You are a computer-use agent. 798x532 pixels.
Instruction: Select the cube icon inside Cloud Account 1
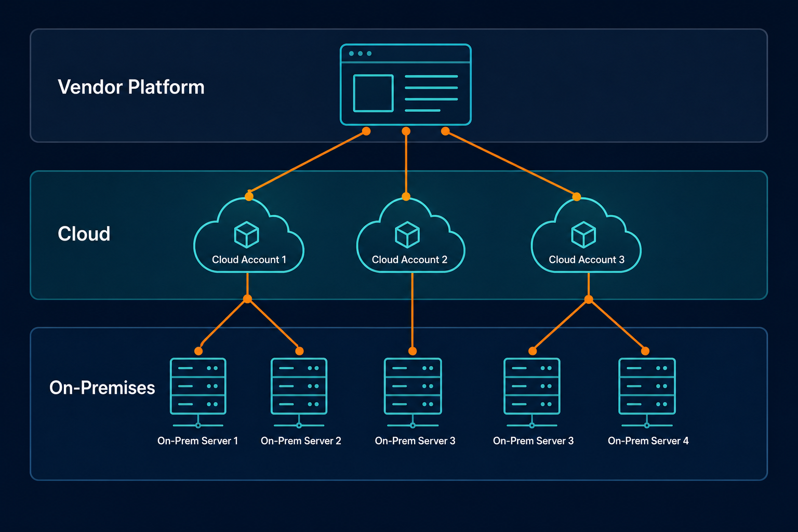click(246, 235)
